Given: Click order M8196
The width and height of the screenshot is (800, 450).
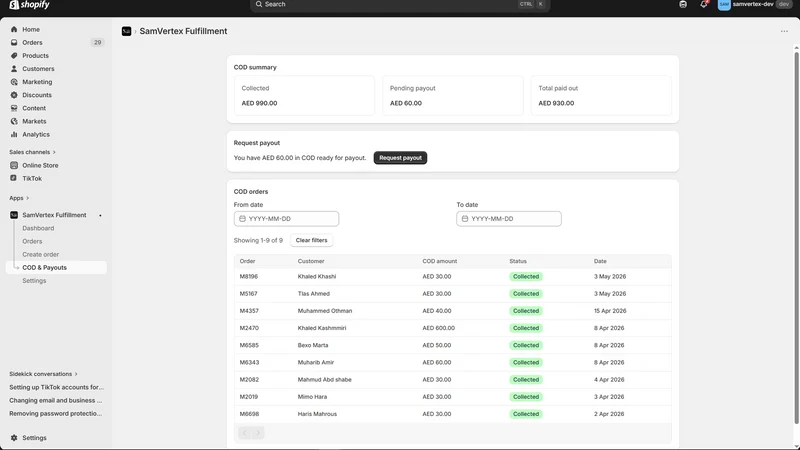Looking at the screenshot, I should [249, 277].
